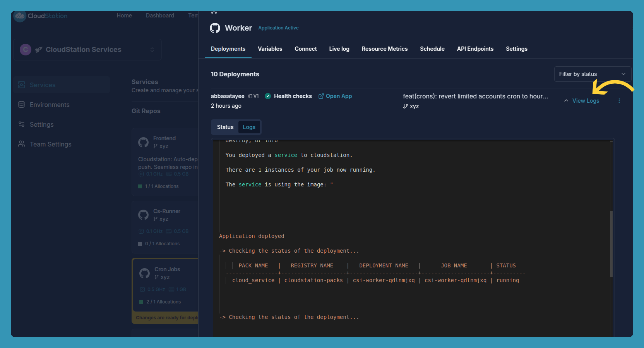Viewport: 644px width, 348px height.
Task: Click the Git Repos heading
Action: [x=146, y=111]
